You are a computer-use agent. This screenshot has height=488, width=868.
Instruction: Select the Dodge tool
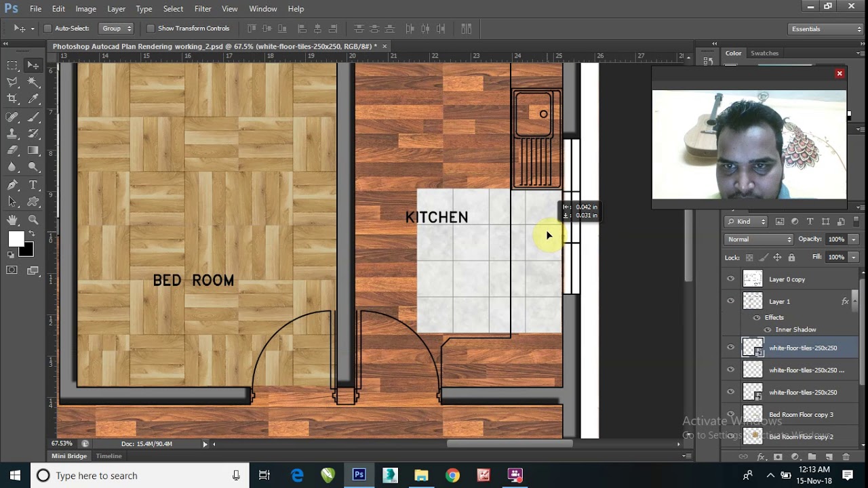(x=33, y=167)
